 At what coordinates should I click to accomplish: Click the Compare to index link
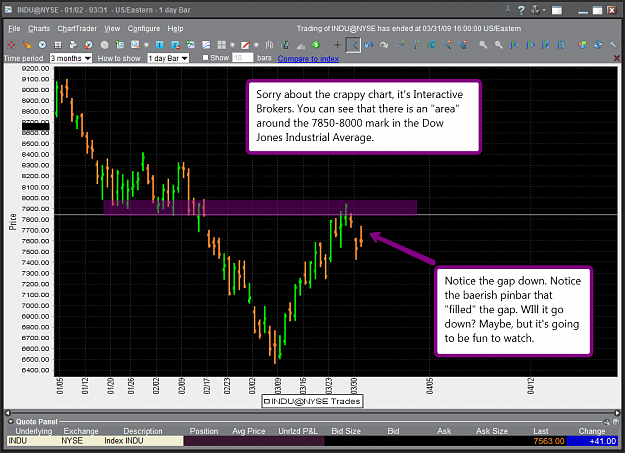click(308, 59)
